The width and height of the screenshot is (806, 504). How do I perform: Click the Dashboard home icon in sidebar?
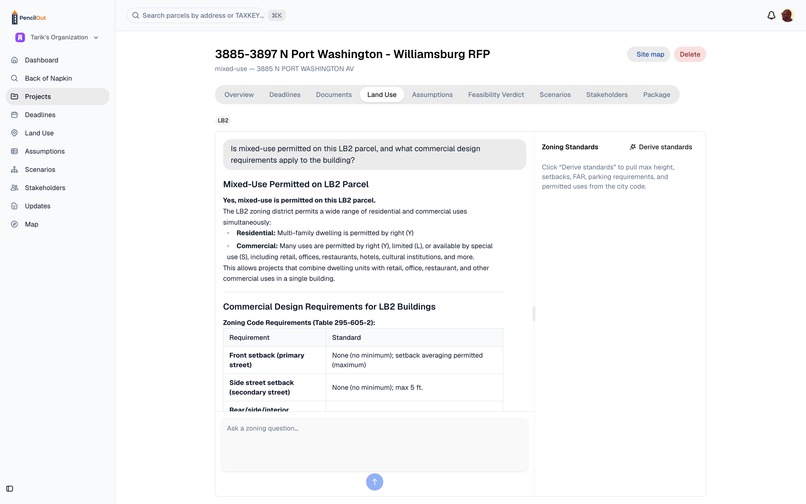point(14,60)
